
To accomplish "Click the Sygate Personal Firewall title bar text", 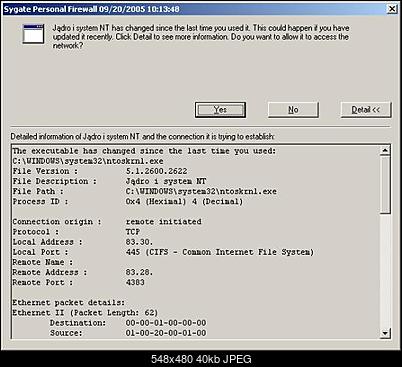I will click(x=92, y=9).
